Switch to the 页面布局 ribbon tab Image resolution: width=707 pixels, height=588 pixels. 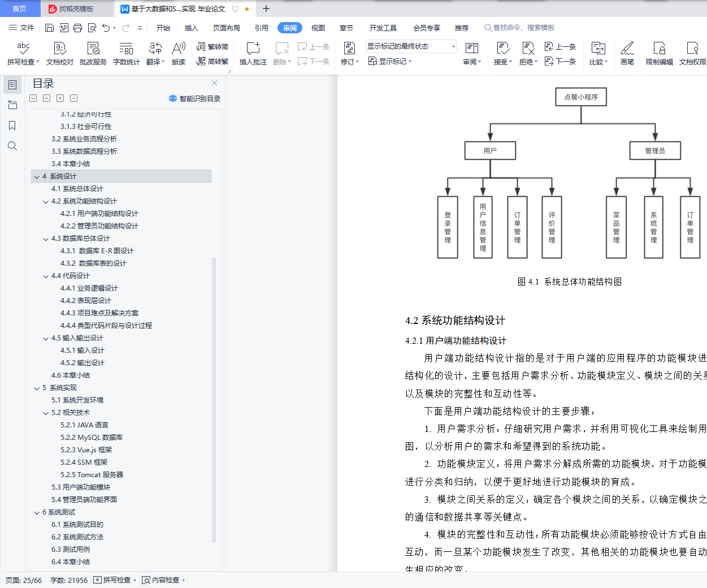226,28
